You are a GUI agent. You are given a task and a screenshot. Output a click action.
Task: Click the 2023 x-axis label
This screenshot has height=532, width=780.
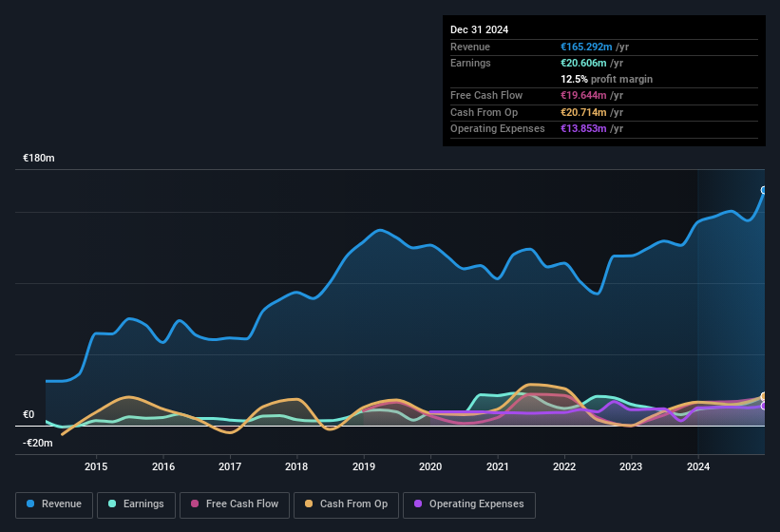(x=631, y=466)
